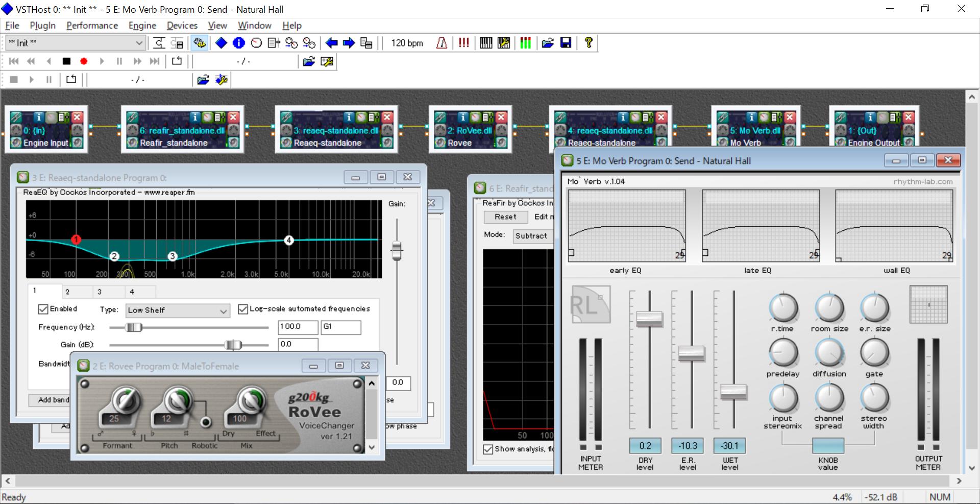Viewport: 980px width, 504px height.
Task: Remove reafir_standalone.dll module with its red X
Action: (x=233, y=117)
